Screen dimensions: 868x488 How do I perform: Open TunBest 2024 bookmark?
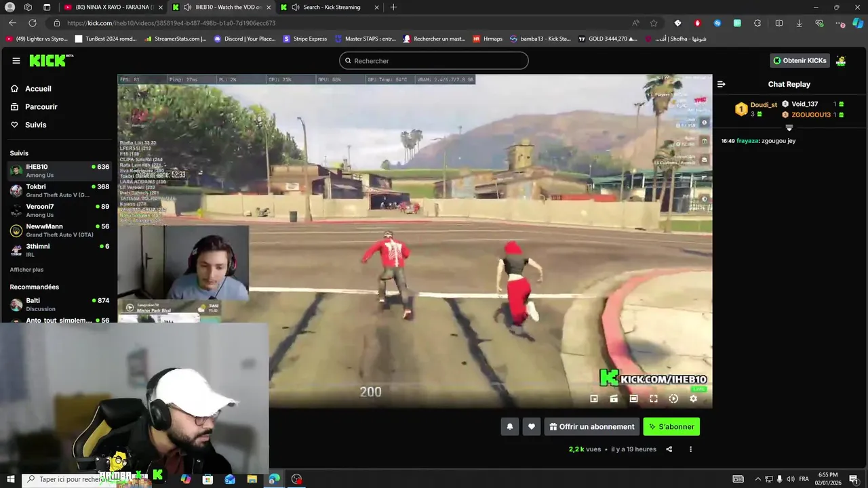point(106,39)
